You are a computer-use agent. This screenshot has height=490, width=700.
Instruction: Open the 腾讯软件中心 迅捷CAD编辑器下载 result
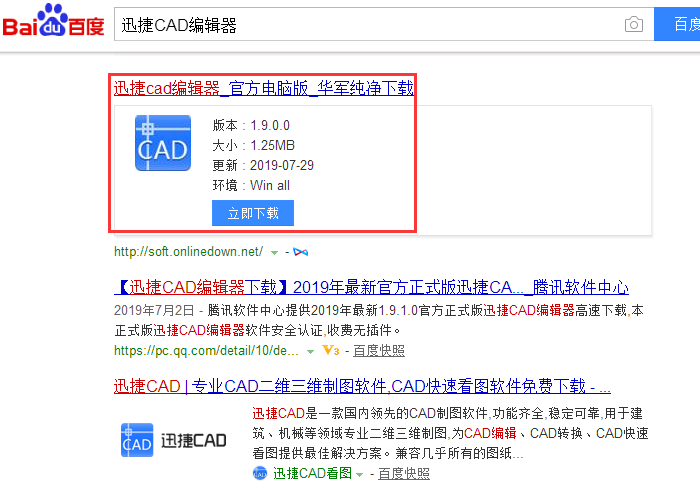click(x=371, y=287)
